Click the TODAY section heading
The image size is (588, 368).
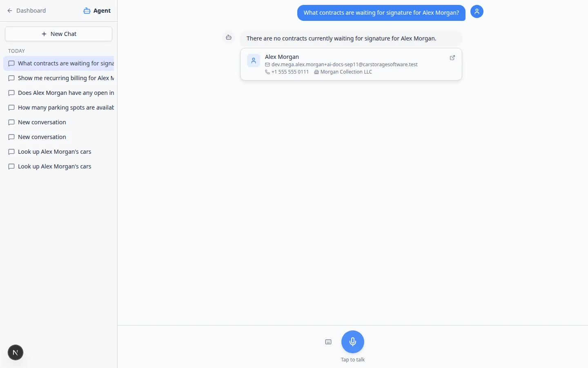(x=17, y=51)
